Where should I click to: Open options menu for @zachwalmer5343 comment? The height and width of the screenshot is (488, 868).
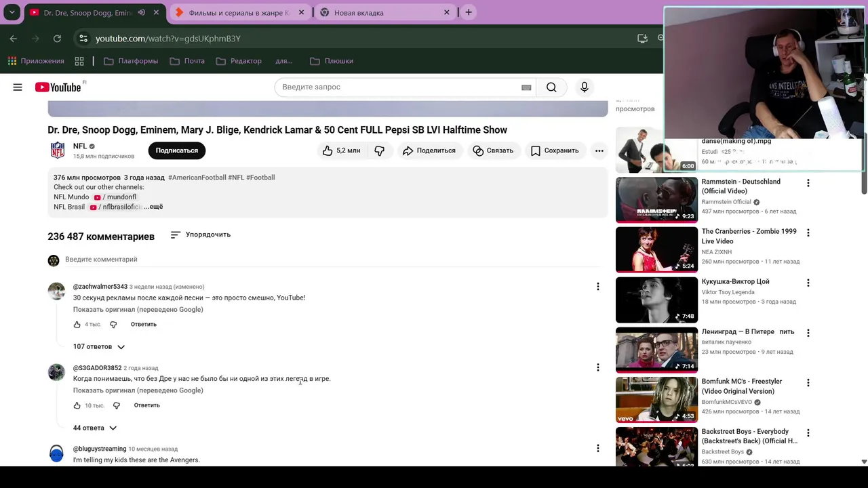coord(597,287)
